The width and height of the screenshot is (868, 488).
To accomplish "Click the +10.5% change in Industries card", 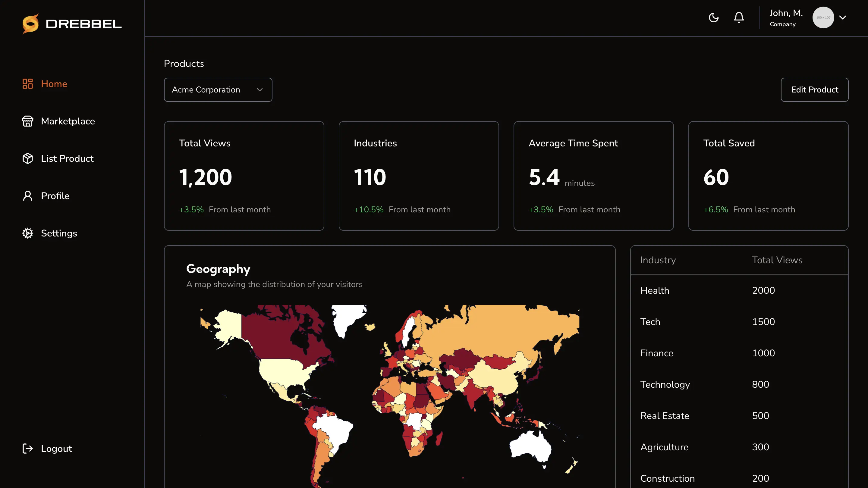I will [369, 209].
